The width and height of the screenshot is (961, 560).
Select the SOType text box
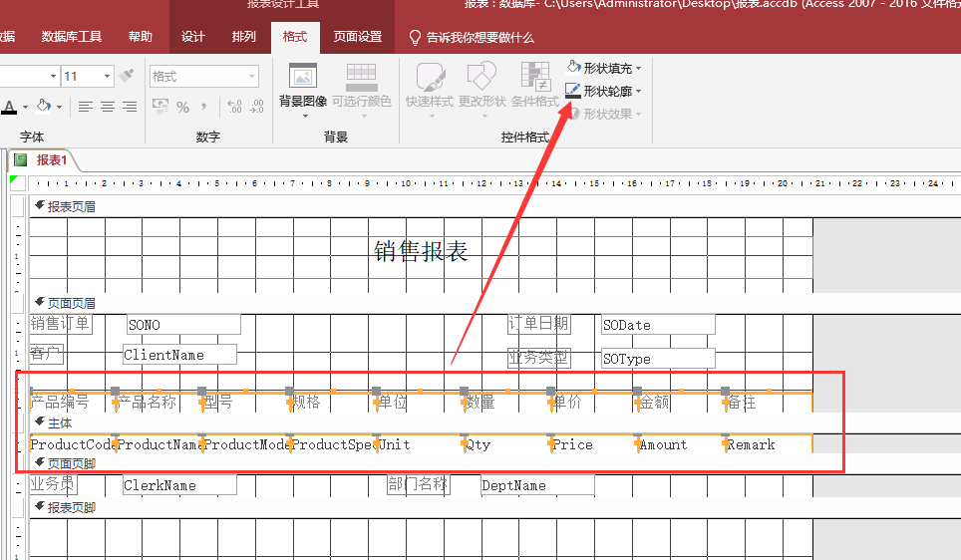658,359
